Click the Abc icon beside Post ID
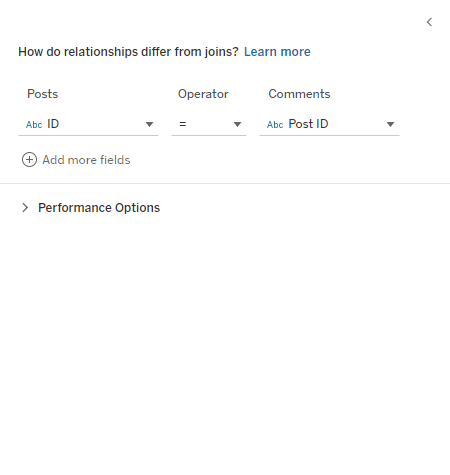The height and width of the screenshot is (475, 450). 275,125
